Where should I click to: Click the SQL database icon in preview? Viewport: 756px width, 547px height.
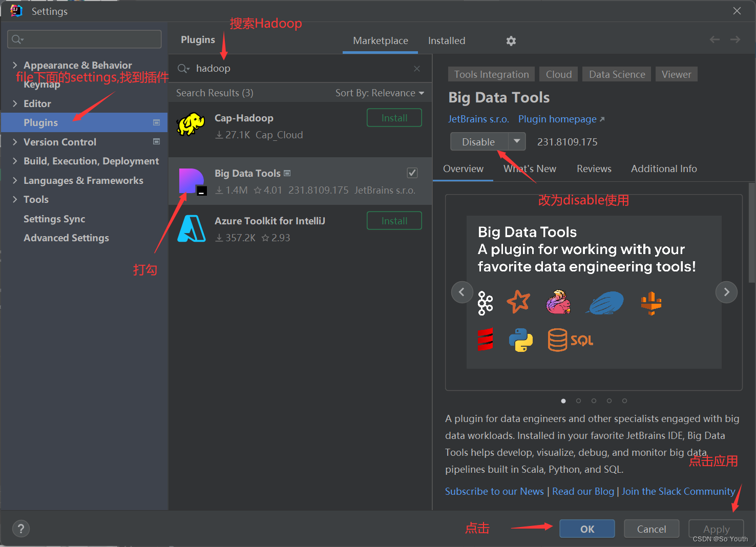click(570, 340)
